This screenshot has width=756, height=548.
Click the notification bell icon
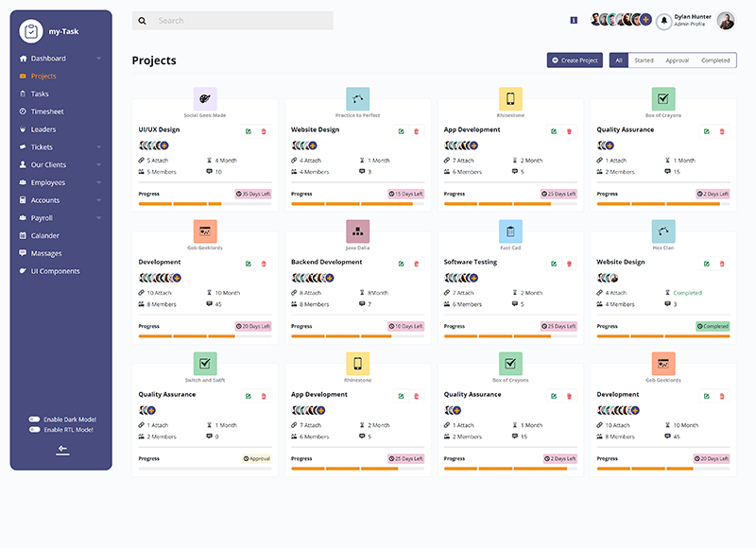coord(664,20)
